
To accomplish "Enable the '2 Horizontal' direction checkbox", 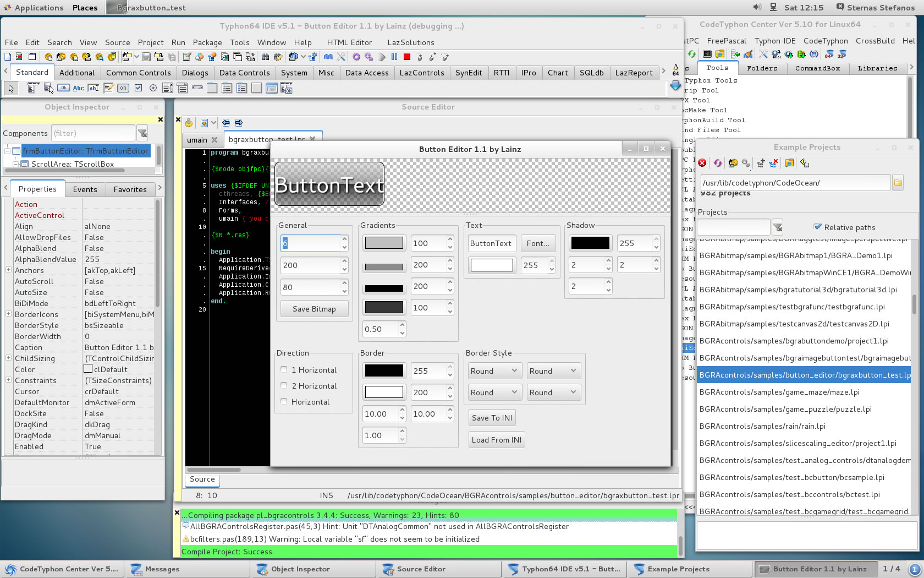I will click(284, 385).
